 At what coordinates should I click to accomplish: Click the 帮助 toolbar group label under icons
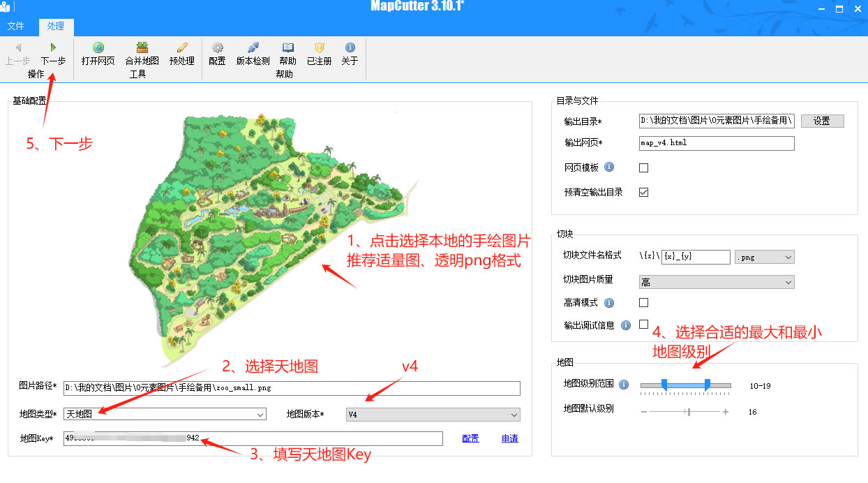coord(284,74)
